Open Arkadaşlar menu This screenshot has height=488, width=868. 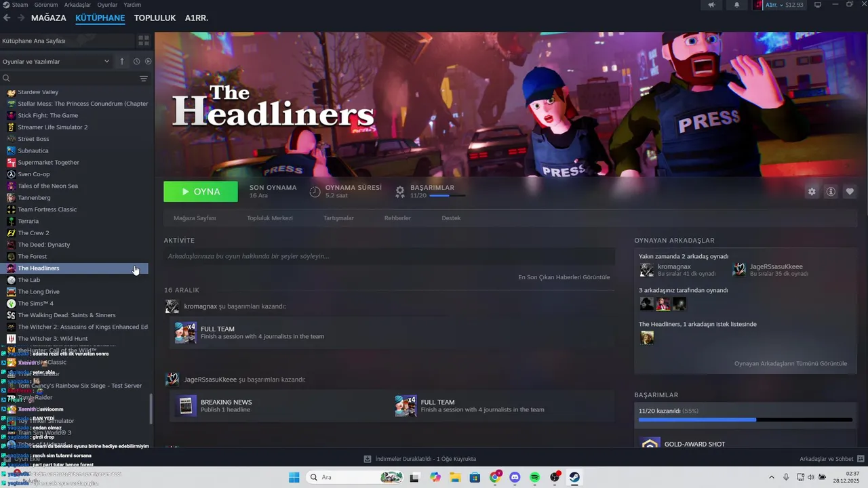tap(77, 5)
